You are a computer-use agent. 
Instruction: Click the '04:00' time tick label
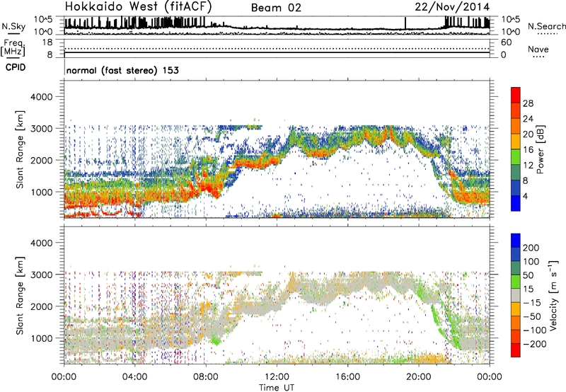pos(134,377)
